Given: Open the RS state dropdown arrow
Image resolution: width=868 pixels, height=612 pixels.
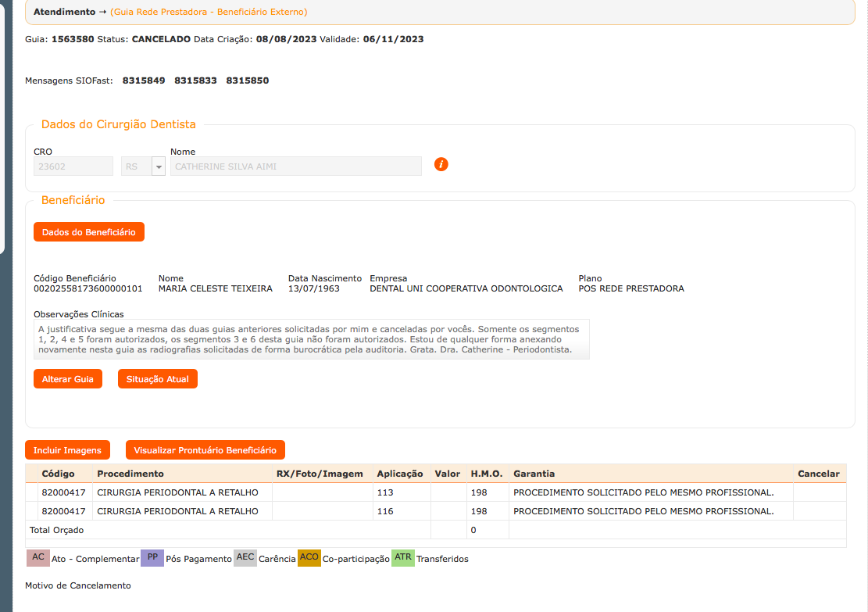Looking at the screenshot, I should click(x=159, y=166).
